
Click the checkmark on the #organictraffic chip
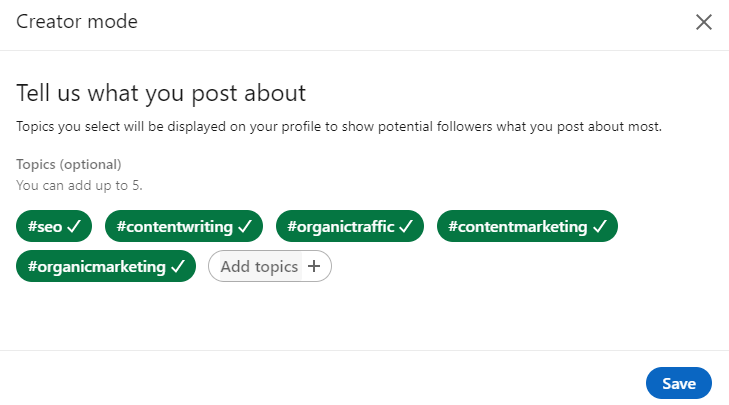pos(406,227)
